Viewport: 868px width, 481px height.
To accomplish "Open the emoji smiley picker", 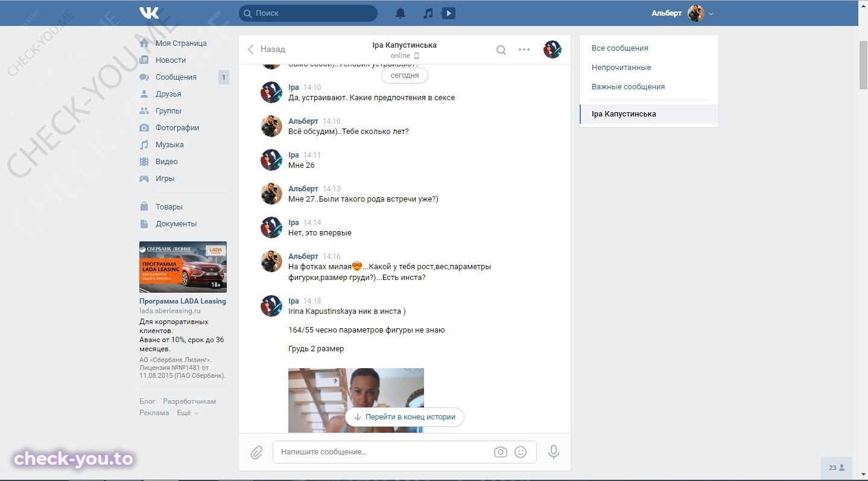I will (x=521, y=452).
